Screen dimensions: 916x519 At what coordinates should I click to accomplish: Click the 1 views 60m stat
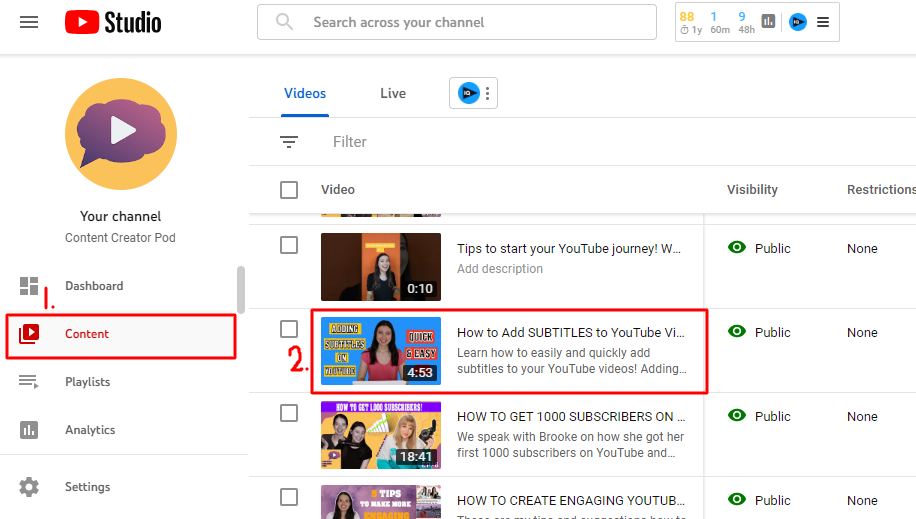pyautogui.click(x=720, y=22)
